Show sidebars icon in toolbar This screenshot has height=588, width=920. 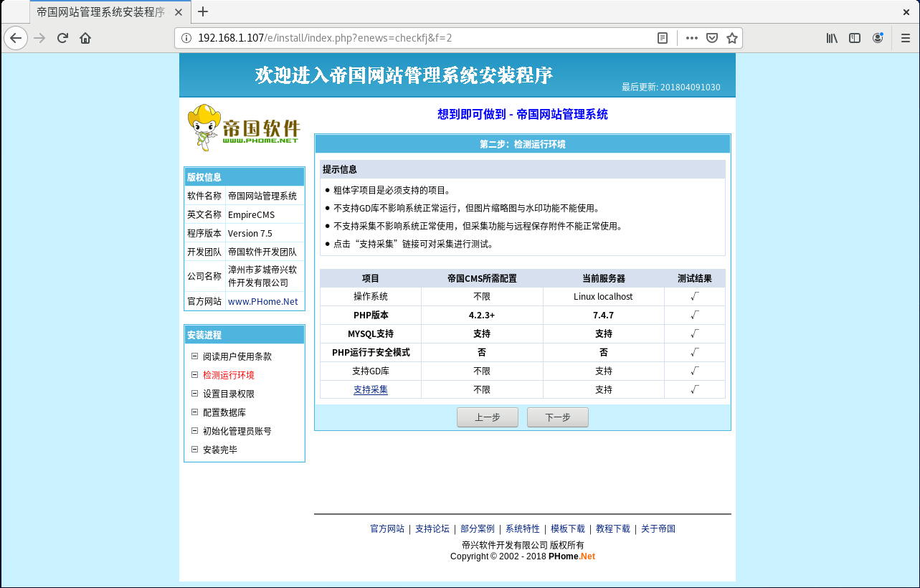[x=855, y=38]
